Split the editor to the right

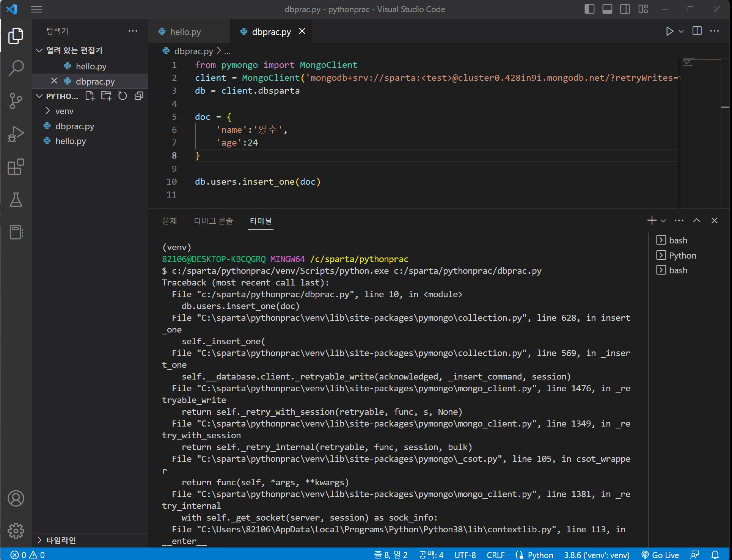[x=697, y=31]
